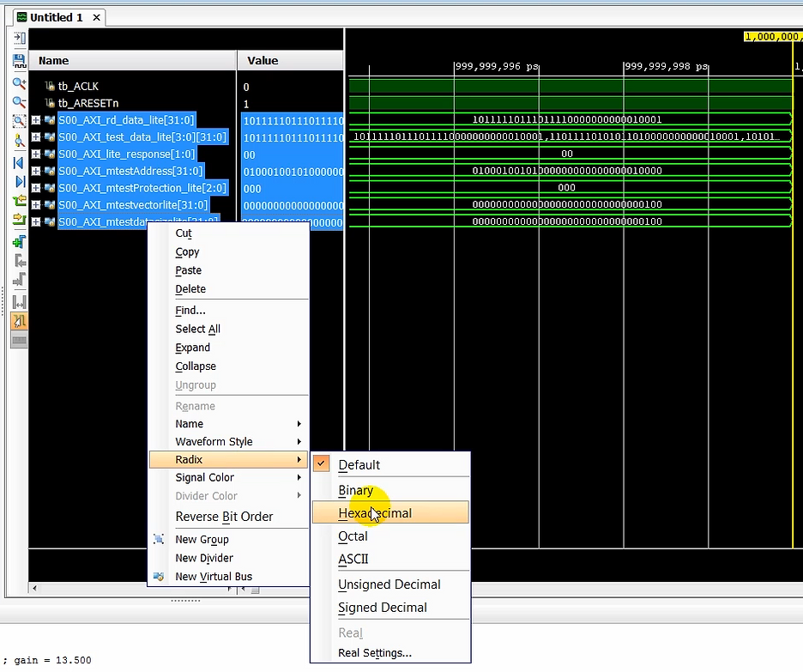Screen dimensions: 803x672
Task: Select the Zoom Out tool
Action: click(x=19, y=102)
